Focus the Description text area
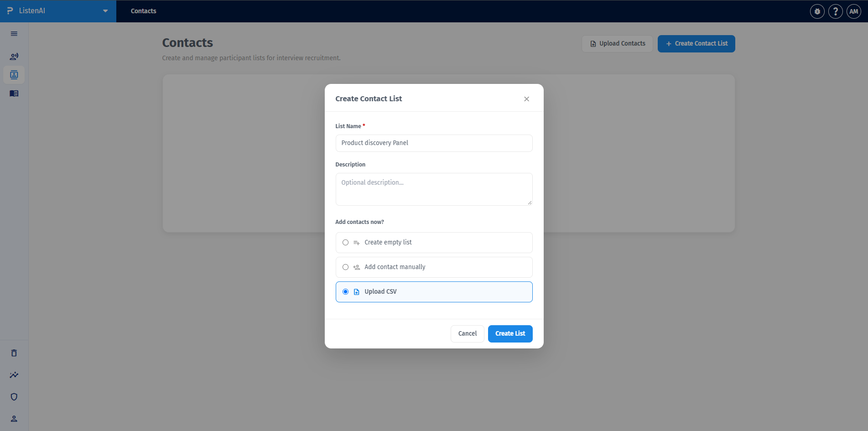The width and height of the screenshot is (868, 431). tap(434, 189)
